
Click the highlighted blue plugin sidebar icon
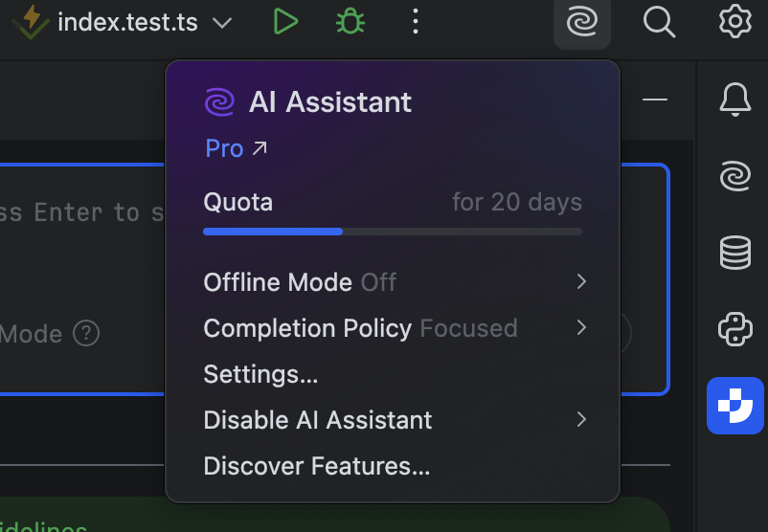coord(734,406)
